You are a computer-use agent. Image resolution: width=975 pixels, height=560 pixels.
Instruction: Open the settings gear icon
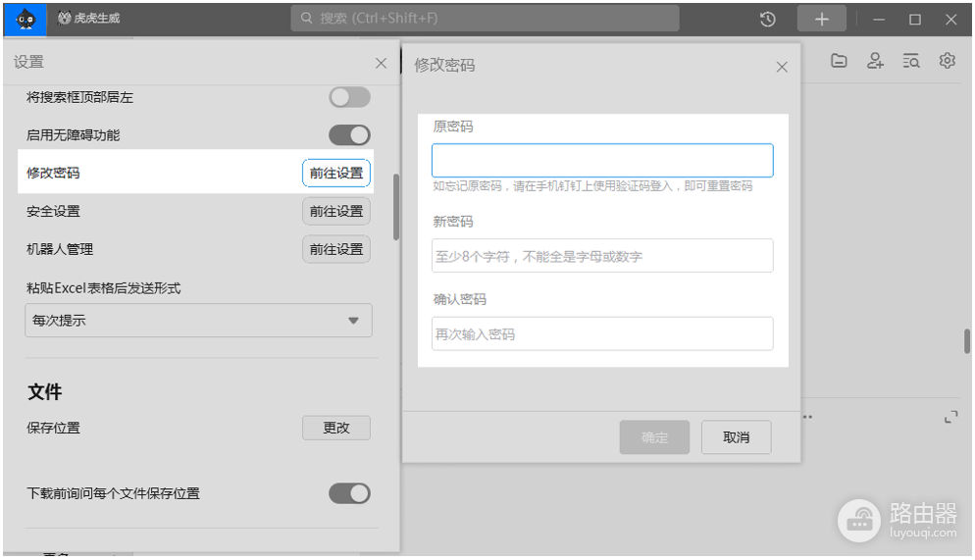coord(947,60)
